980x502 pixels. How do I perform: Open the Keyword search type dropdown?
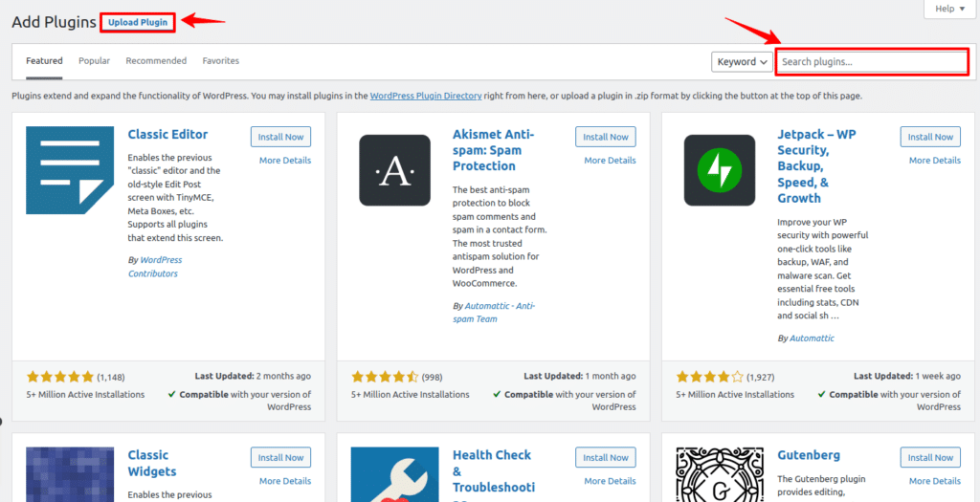(x=742, y=62)
